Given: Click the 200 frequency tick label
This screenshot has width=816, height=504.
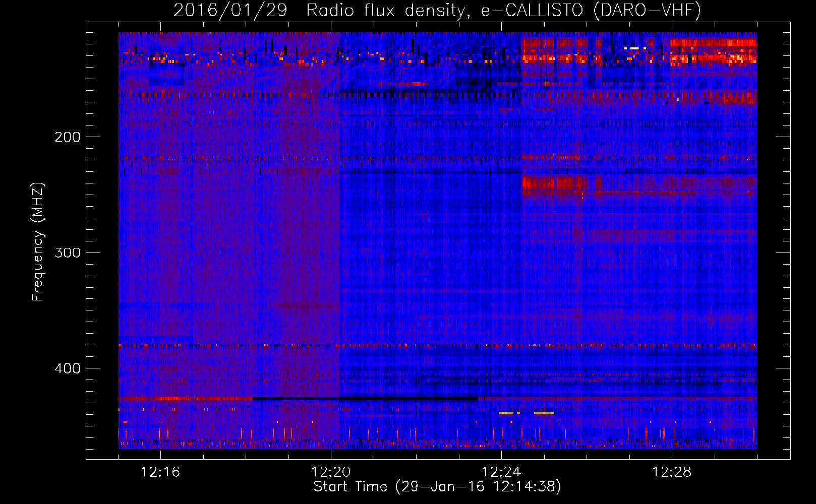Looking at the screenshot, I should click(68, 137).
